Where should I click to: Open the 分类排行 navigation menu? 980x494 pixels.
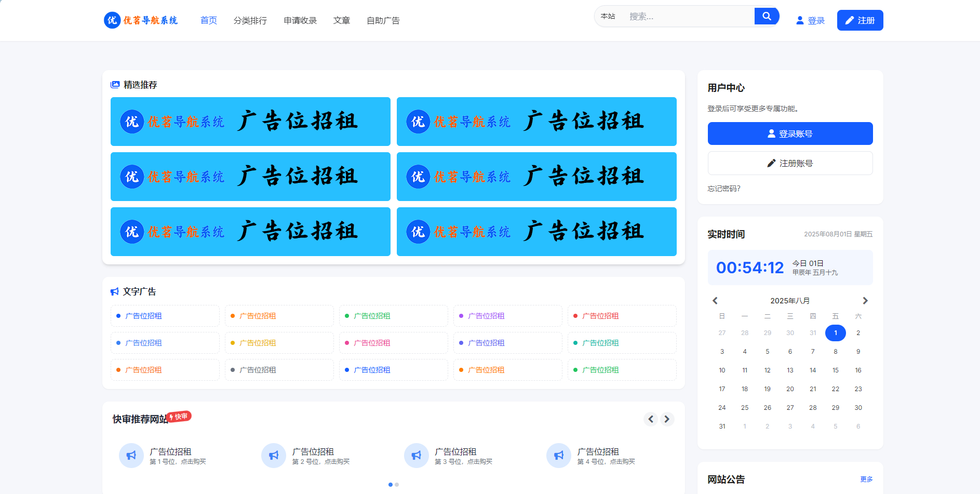point(250,21)
